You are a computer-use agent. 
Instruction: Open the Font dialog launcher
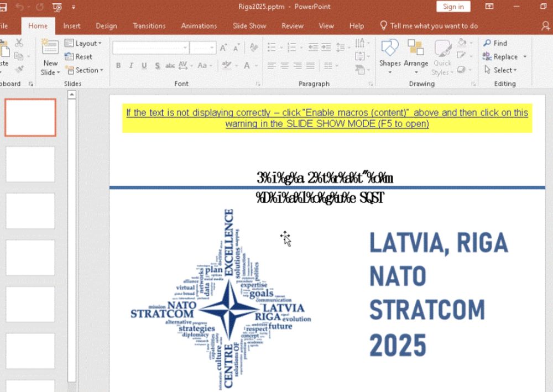258,84
